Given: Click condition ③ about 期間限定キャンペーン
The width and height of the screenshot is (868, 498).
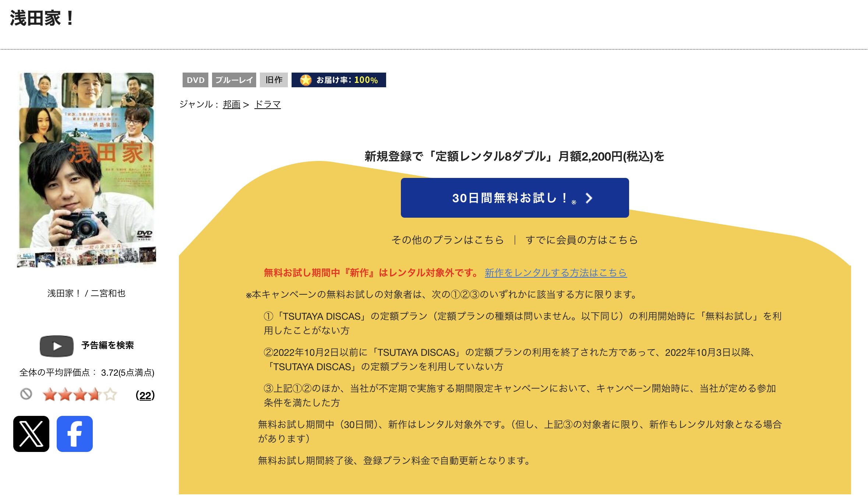Looking at the screenshot, I should click(x=520, y=395).
